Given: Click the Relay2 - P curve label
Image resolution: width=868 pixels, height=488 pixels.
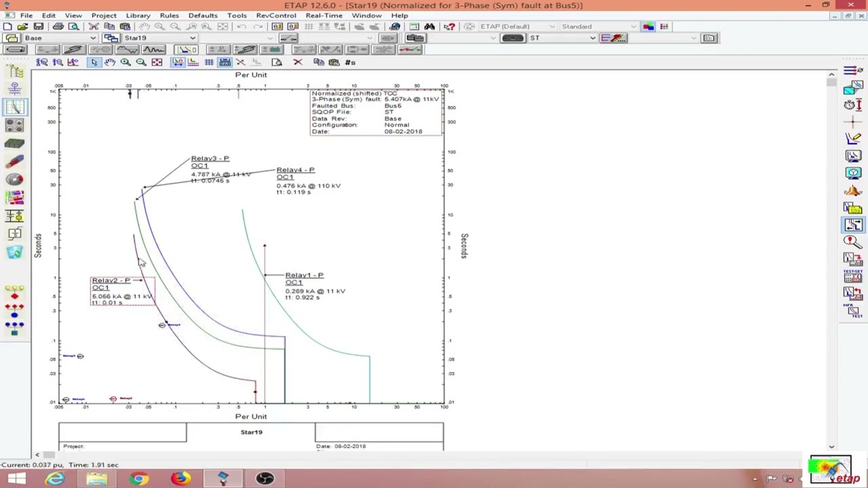Looking at the screenshot, I should click(x=111, y=281).
